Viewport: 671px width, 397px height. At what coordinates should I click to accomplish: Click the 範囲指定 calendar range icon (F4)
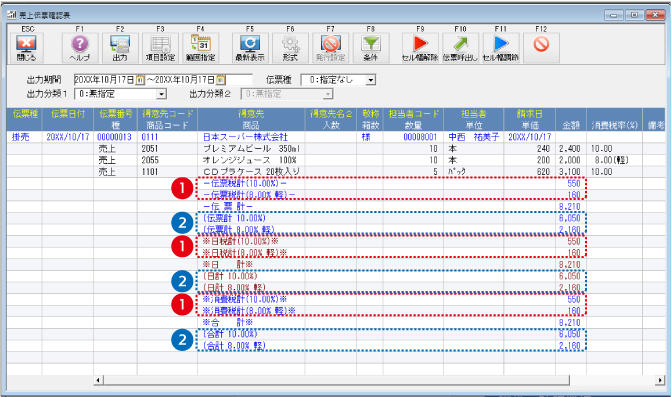click(201, 48)
